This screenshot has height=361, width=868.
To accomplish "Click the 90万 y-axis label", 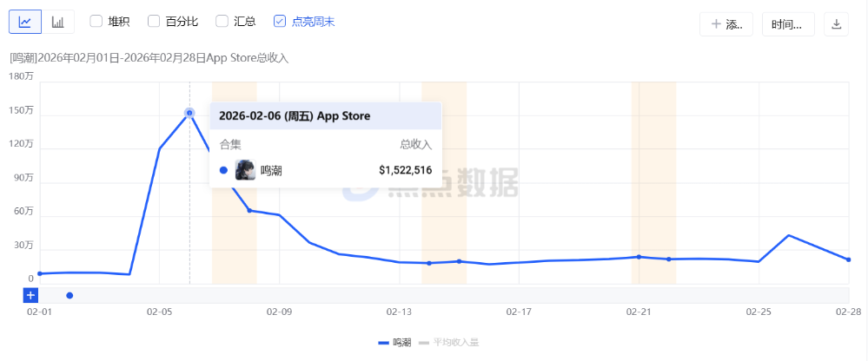I will coord(23,178).
